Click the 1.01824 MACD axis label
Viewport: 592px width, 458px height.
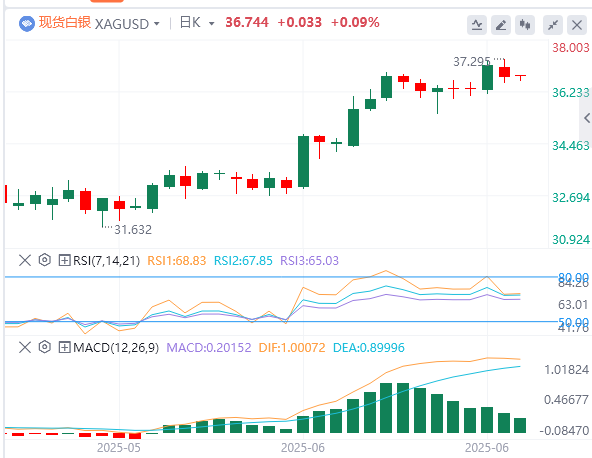tap(566, 370)
